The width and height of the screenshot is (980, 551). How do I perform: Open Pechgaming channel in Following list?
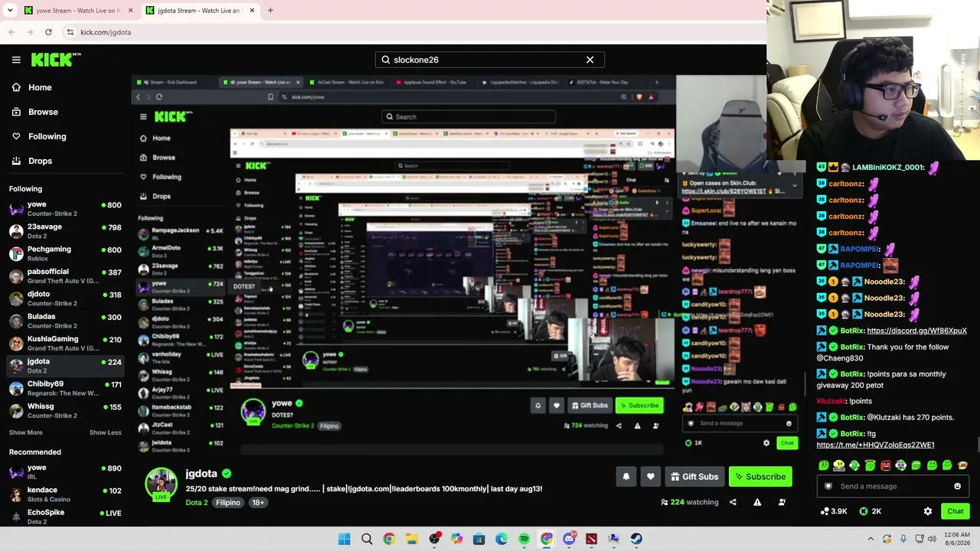pyautogui.click(x=65, y=253)
